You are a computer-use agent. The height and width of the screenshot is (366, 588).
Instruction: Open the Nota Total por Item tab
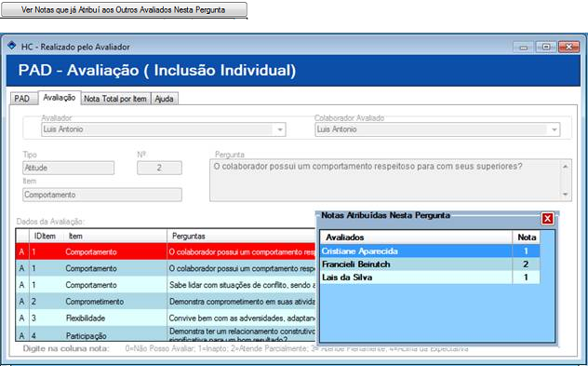[x=115, y=99]
